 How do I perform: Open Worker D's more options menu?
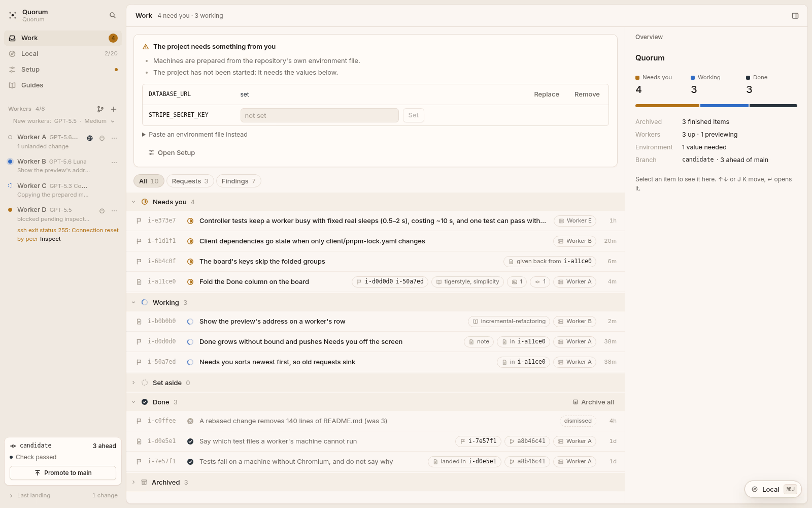pyautogui.click(x=114, y=211)
